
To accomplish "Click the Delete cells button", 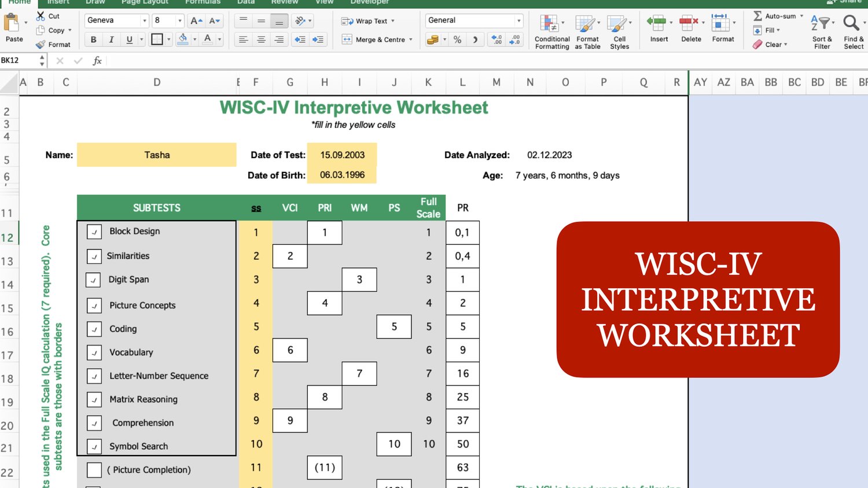I will [691, 29].
